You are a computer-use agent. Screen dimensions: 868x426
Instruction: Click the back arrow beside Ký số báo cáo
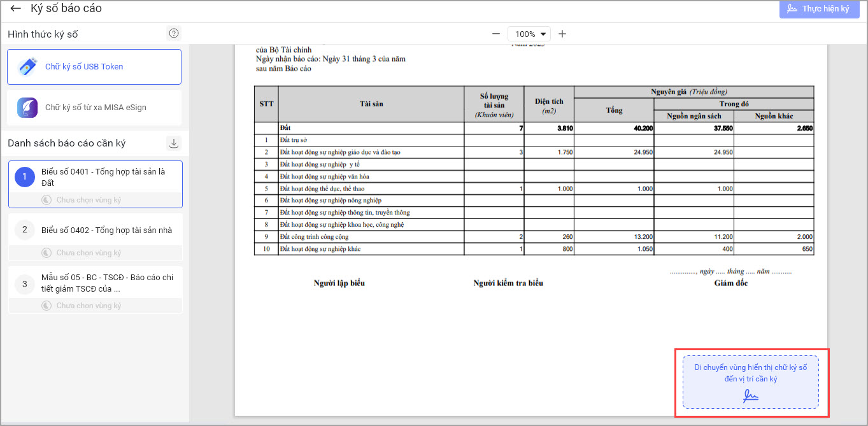click(16, 9)
